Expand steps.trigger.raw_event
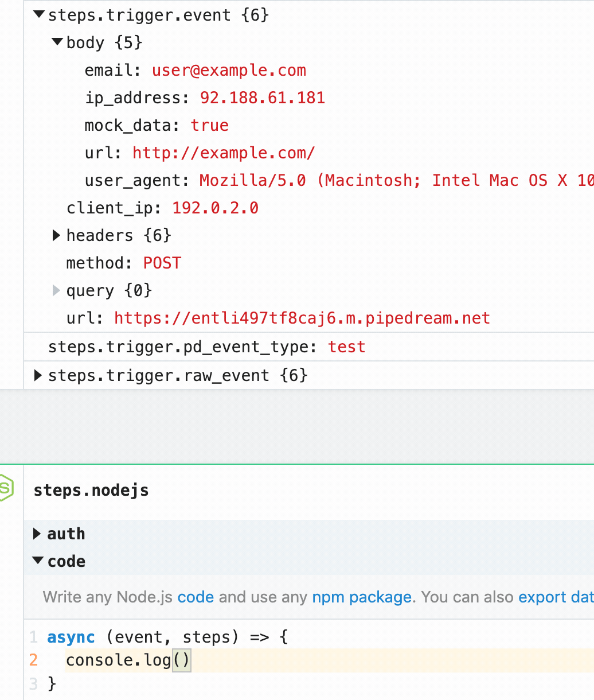The image size is (594, 700). click(x=38, y=375)
